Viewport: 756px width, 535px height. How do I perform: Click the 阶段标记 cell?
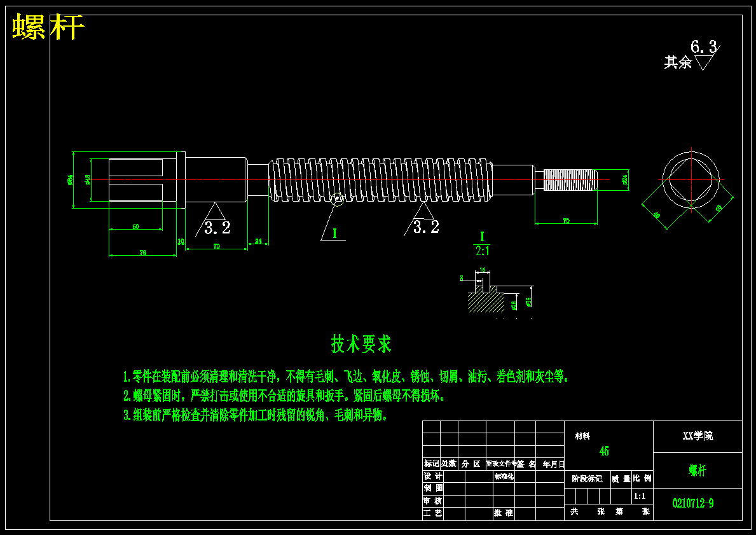pyautogui.click(x=588, y=478)
